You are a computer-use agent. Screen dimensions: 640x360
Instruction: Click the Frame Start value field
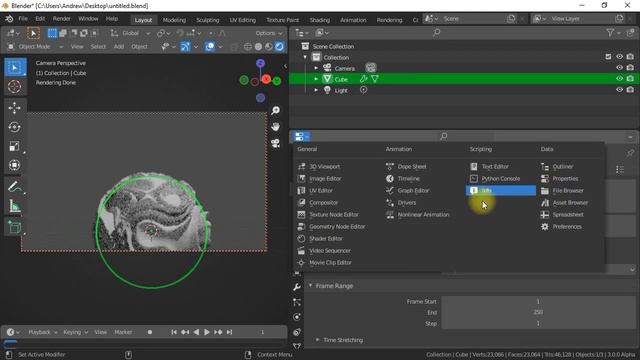click(x=538, y=302)
